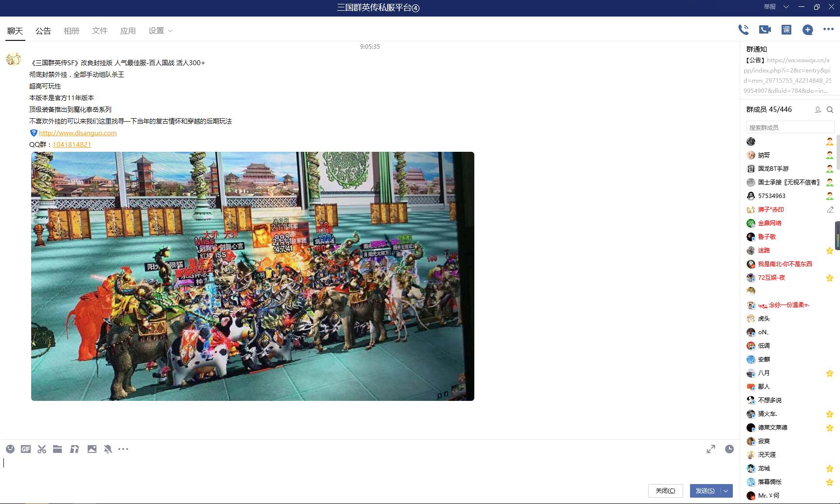Expand the input box to full size
Screen dimensions: 840x504
[x=711, y=449]
